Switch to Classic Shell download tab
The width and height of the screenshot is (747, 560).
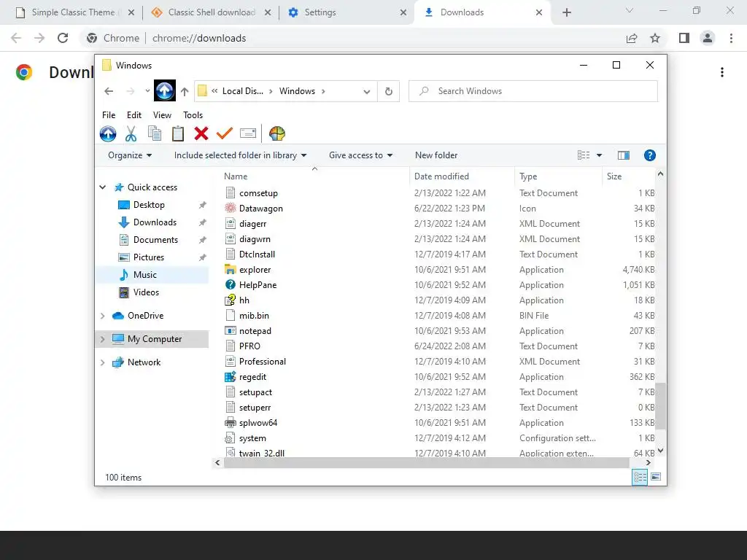pos(209,12)
